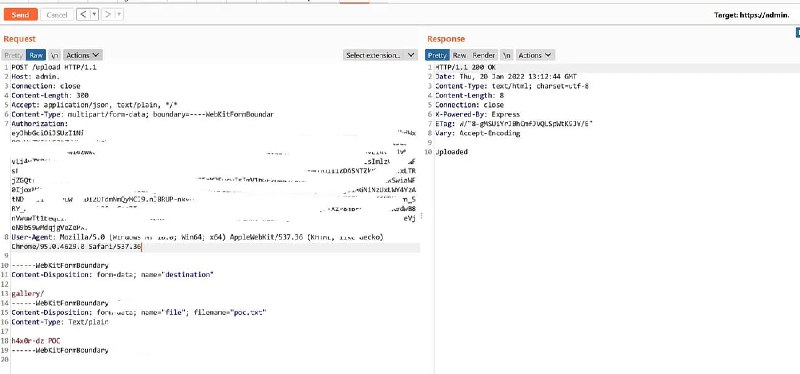This screenshot has height=374, width=800.
Task: Click the Target https://admin. label
Action: 752,15
